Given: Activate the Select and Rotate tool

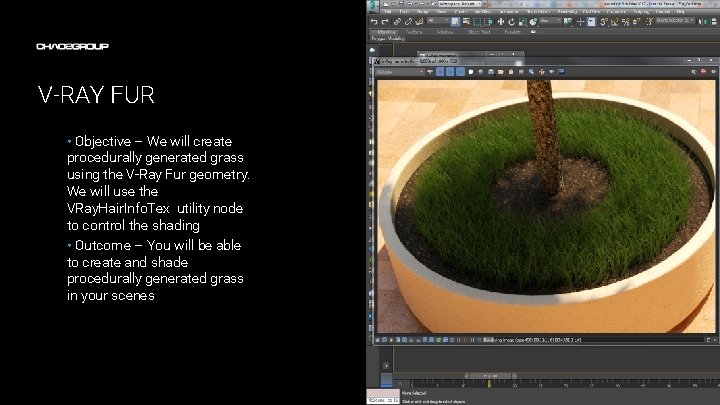Looking at the screenshot, I should click(x=512, y=22).
